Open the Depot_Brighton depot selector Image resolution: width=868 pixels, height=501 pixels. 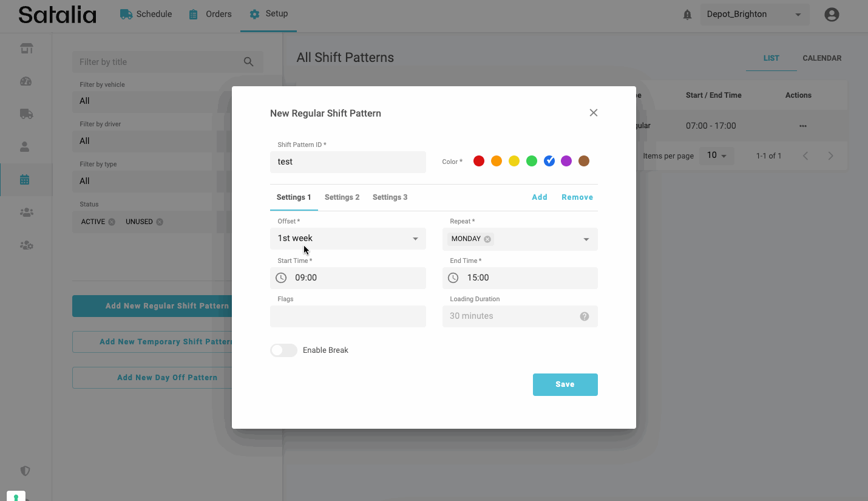click(754, 15)
